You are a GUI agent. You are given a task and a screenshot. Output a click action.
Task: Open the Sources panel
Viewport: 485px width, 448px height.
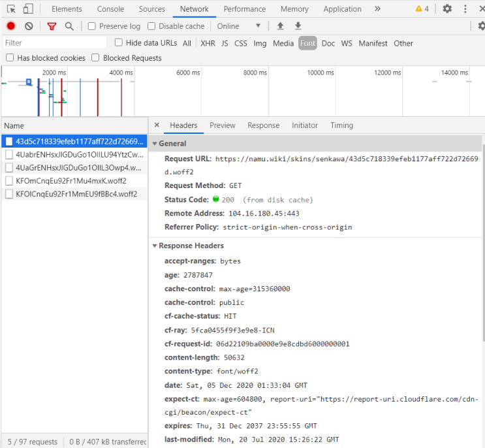pos(152,9)
